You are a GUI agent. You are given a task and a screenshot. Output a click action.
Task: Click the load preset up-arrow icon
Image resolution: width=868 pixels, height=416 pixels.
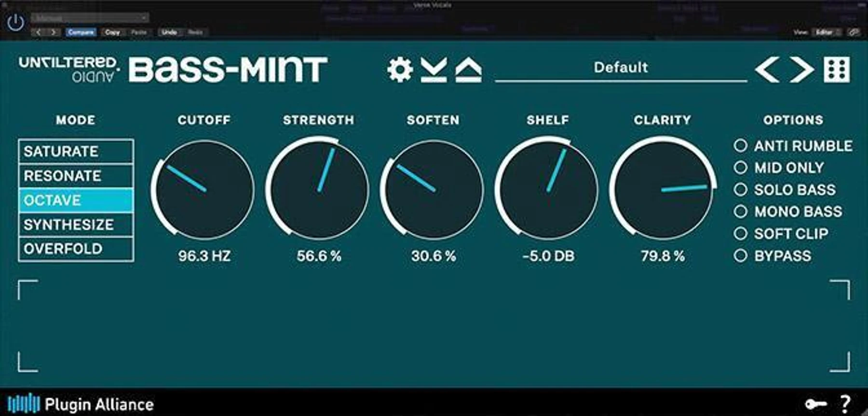click(x=468, y=70)
